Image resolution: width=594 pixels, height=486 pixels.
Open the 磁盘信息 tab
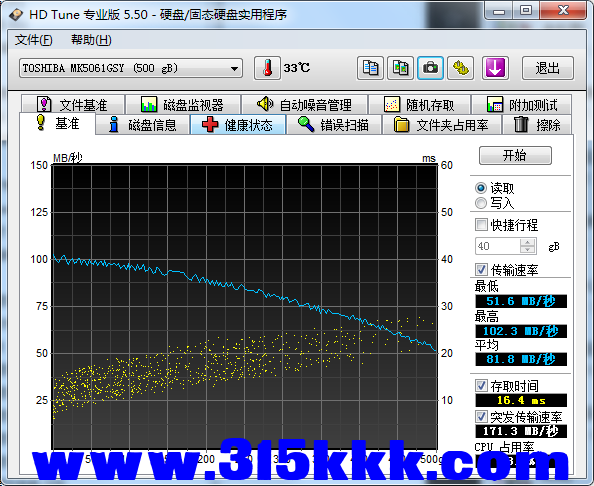(143, 125)
